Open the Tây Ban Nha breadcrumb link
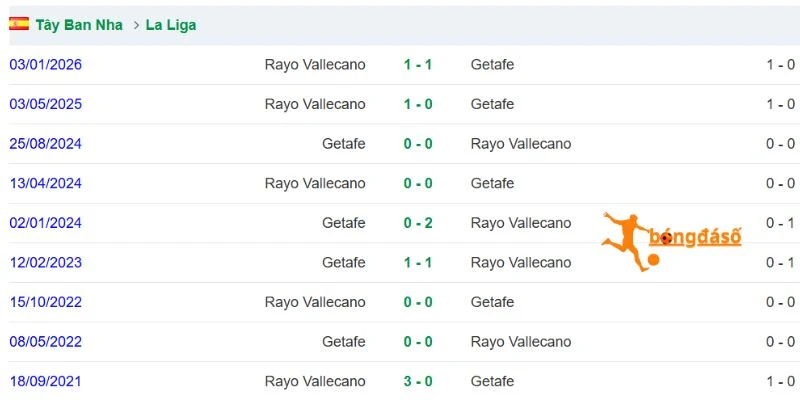The width and height of the screenshot is (800, 400). (x=79, y=25)
